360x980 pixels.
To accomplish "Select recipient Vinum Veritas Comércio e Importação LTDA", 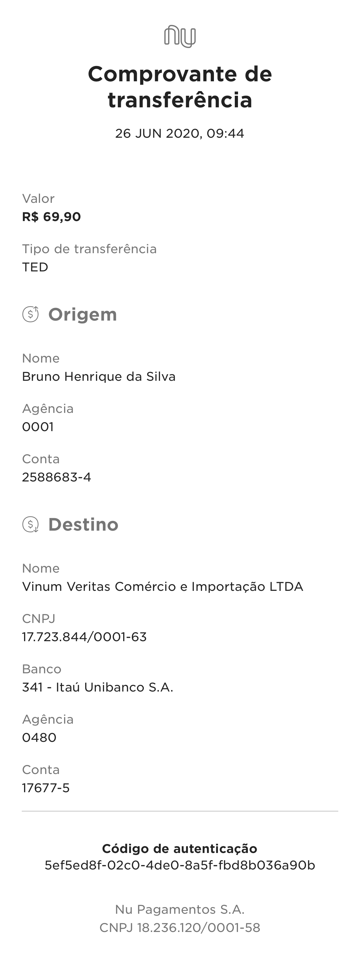I will 163,586.
